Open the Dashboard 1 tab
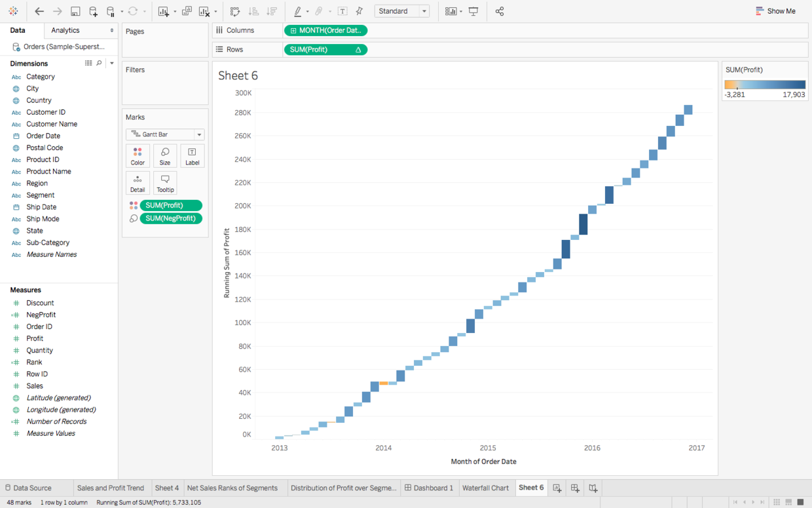The height and width of the screenshot is (508, 812). pyautogui.click(x=429, y=488)
